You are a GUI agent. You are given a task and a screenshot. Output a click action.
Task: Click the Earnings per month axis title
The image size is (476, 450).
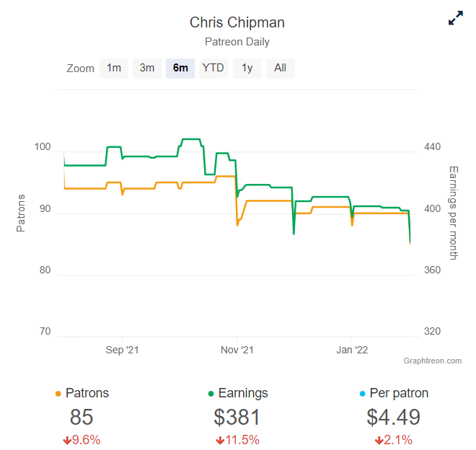click(x=453, y=213)
